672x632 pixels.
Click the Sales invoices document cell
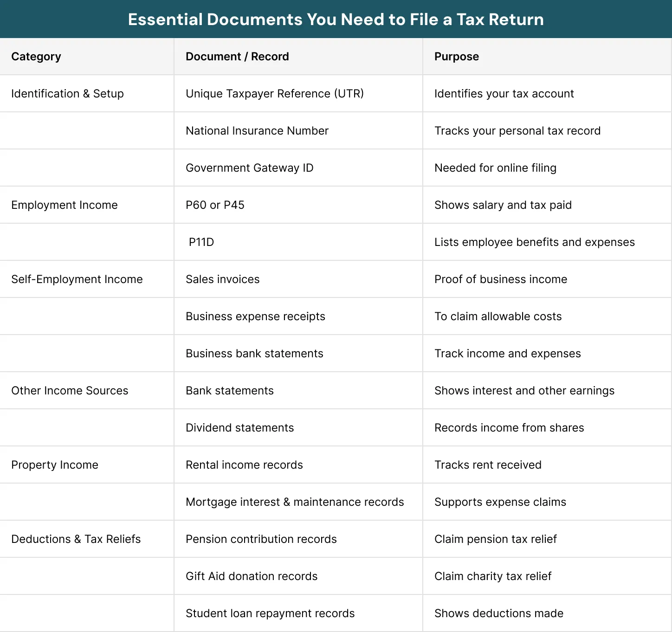pos(222,279)
